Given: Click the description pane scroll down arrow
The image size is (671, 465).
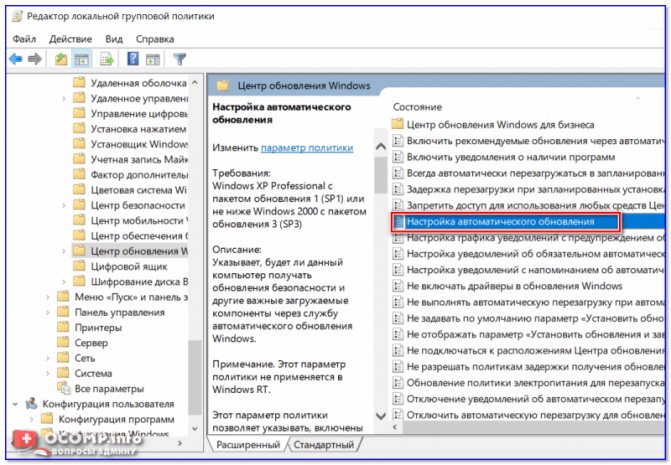Looking at the screenshot, I should coord(380,415).
